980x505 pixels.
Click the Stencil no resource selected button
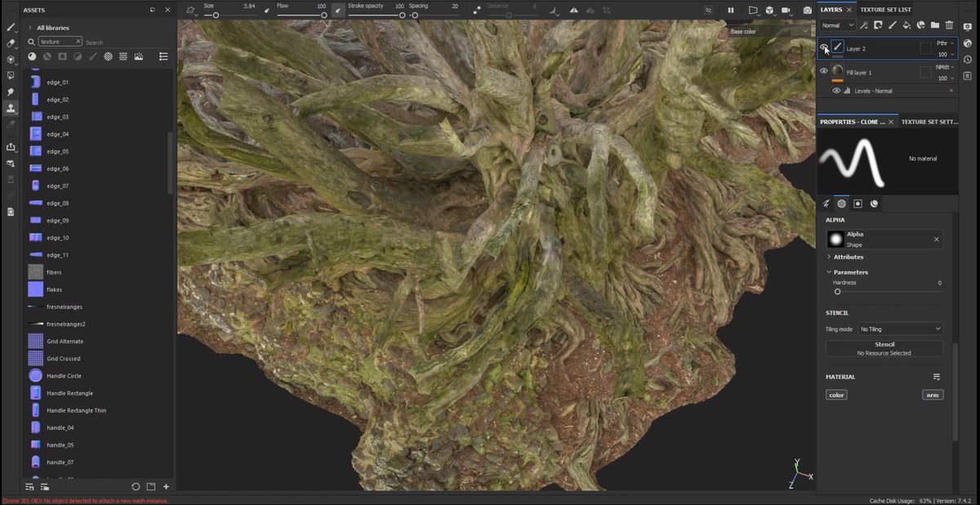[x=884, y=349]
